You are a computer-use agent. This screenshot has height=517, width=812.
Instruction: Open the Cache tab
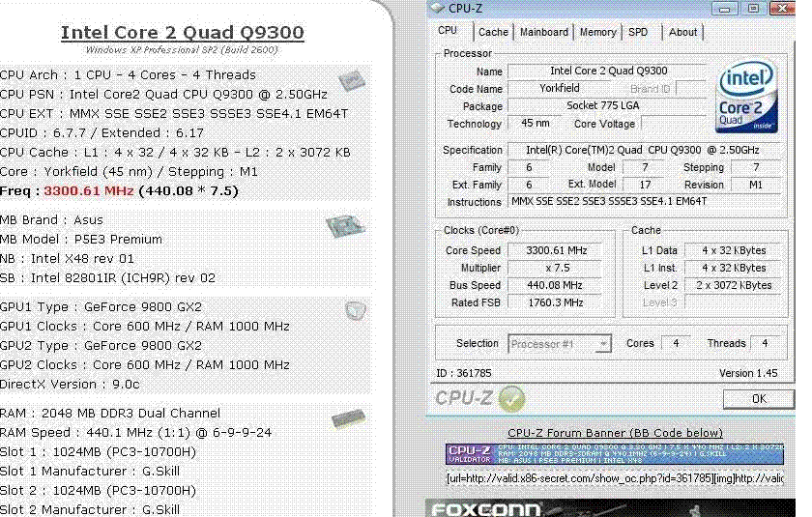tap(493, 32)
